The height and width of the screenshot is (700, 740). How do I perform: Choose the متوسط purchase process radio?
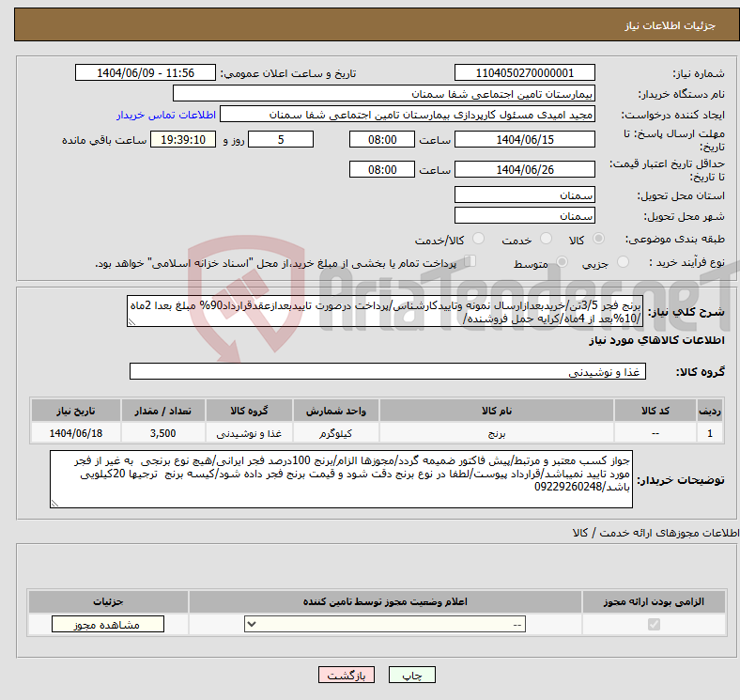click(x=562, y=264)
